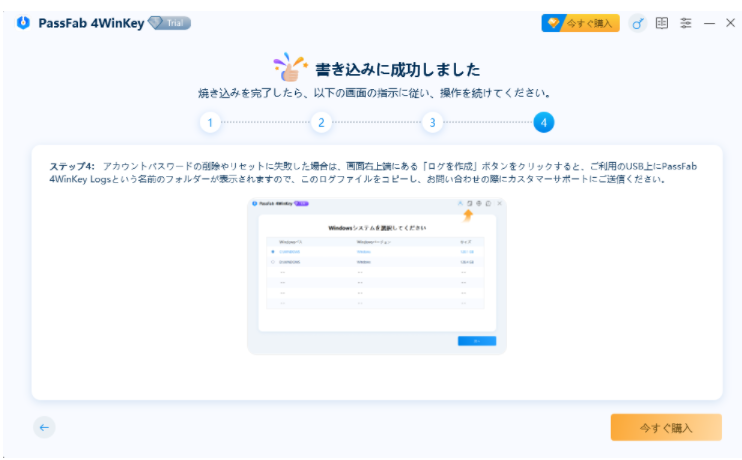Open the key register icon
The image size is (742, 460).
tap(637, 23)
